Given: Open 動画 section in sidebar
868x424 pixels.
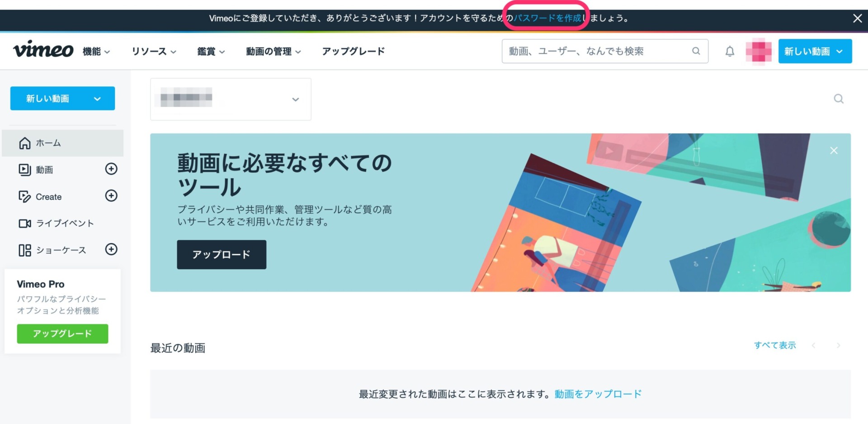Looking at the screenshot, I should tap(44, 170).
